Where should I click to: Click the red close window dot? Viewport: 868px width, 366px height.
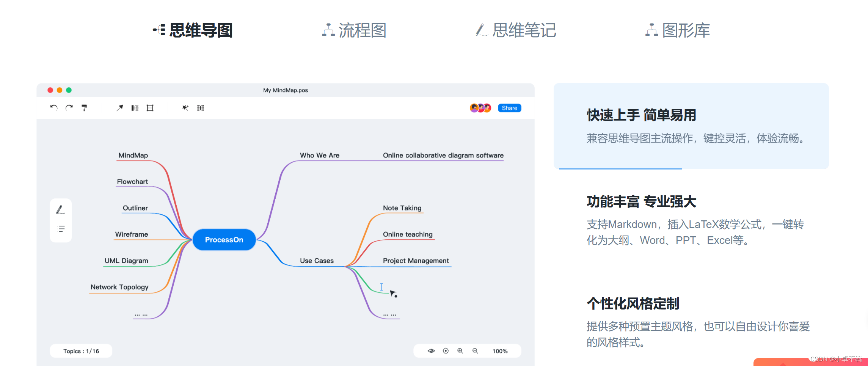(50, 90)
